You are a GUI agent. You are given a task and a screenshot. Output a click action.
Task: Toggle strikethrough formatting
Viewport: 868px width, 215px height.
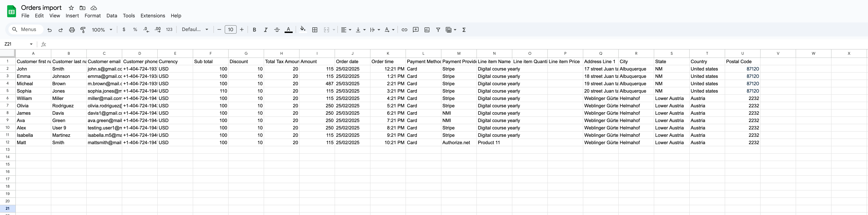[x=277, y=30]
